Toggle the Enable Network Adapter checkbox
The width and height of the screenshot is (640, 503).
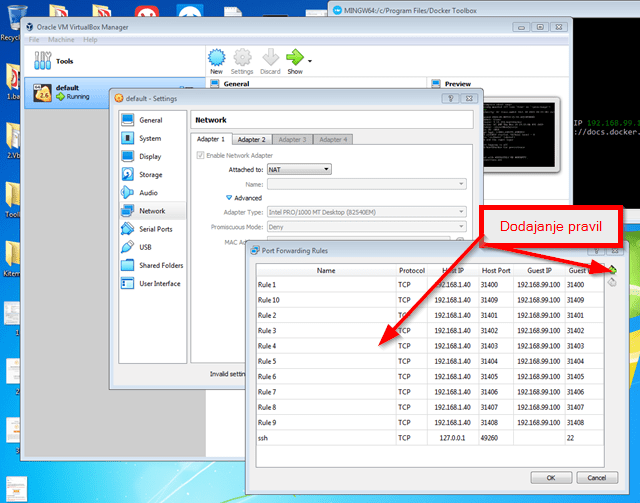[x=200, y=155]
